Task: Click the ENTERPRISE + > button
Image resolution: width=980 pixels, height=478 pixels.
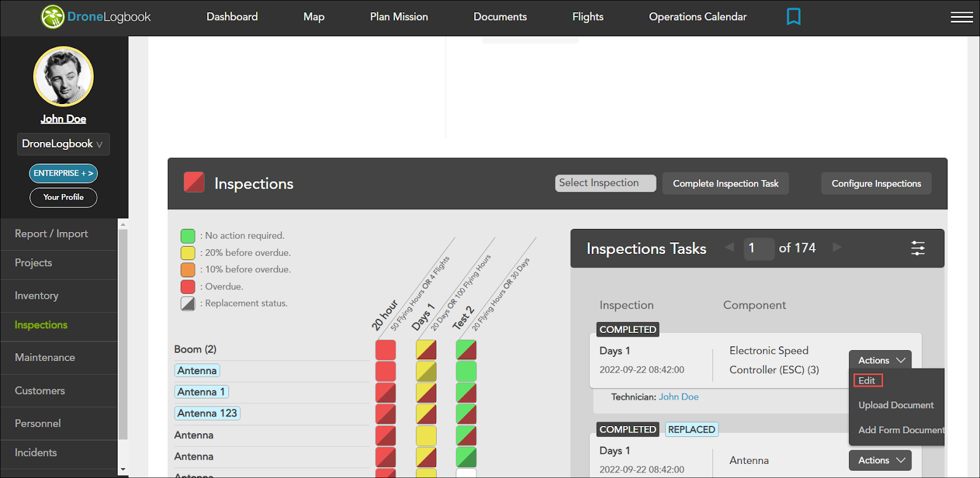Action: click(x=63, y=173)
